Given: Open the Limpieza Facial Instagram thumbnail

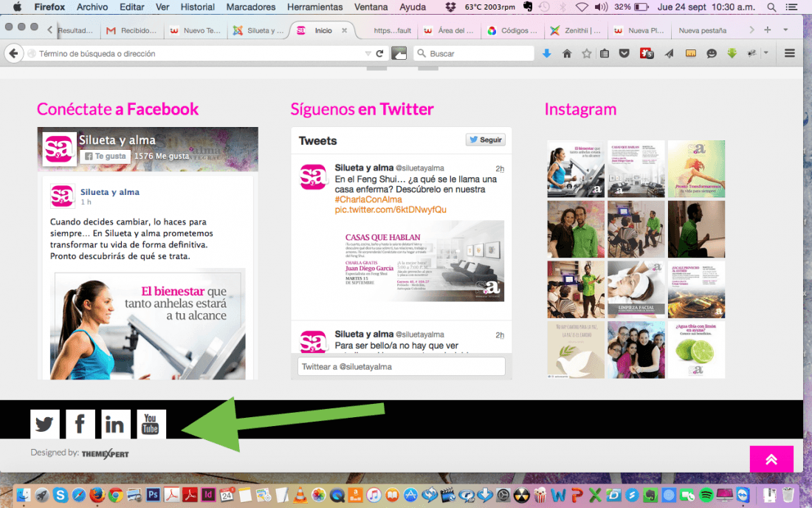Looking at the screenshot, I should [x=636, y=289].
